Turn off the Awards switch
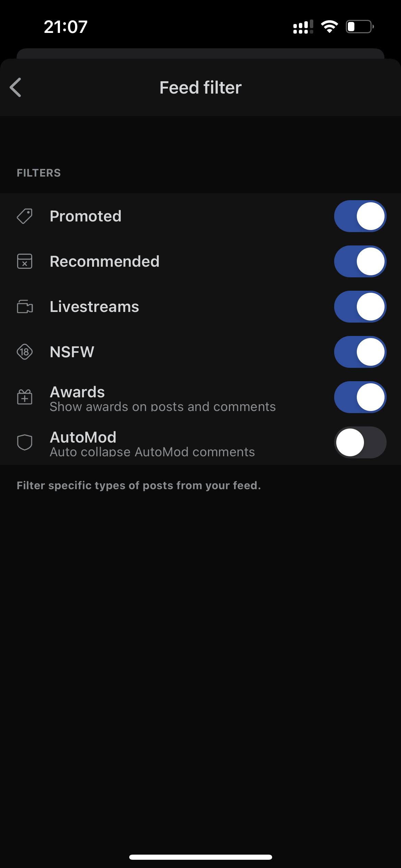This screenshot has height=868, width=401. tap(360, 397)
